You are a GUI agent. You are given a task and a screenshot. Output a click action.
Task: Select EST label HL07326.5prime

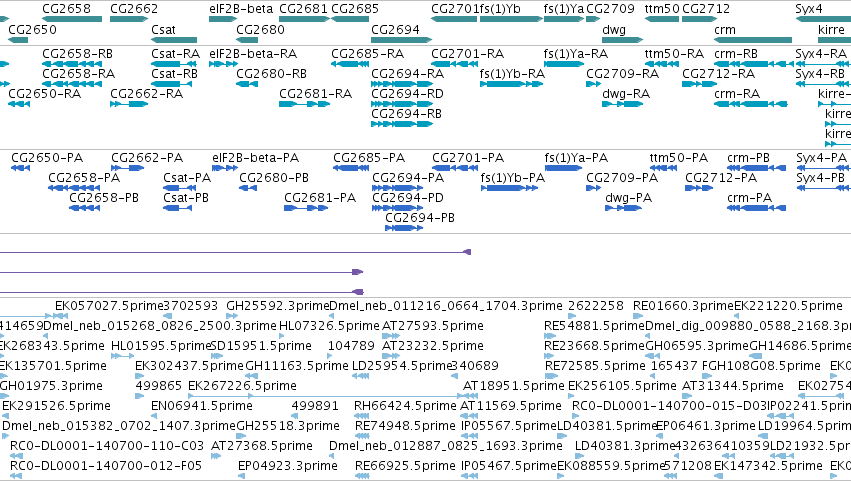329,326
